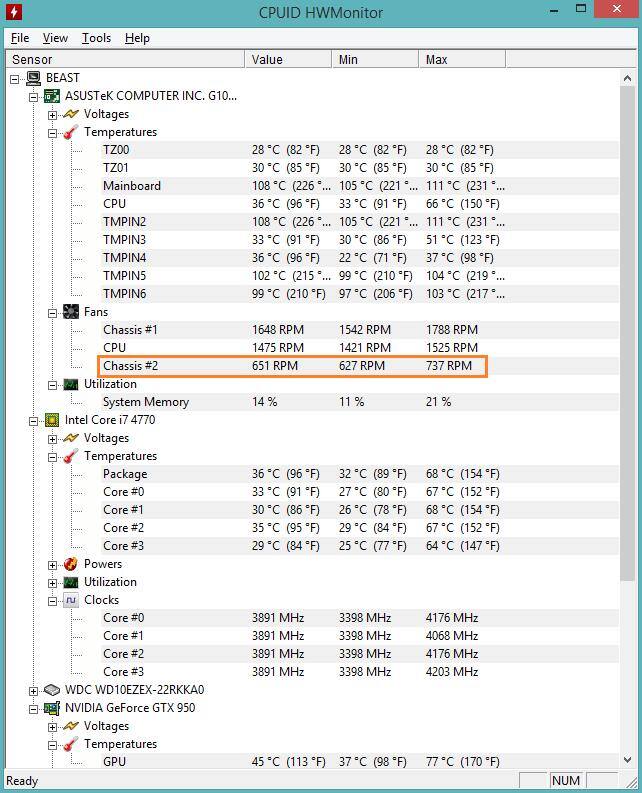
Task: Collapse ASUSTeK Utilization section
Action: coord(53,386)
